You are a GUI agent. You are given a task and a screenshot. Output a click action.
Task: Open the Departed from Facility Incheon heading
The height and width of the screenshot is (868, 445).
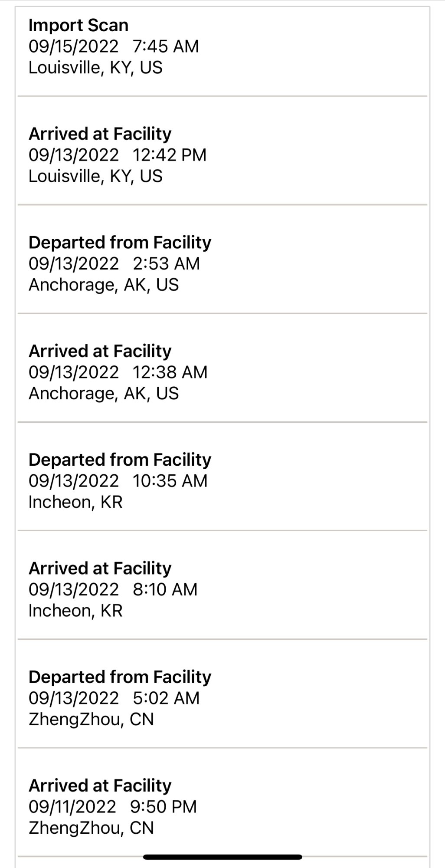120,459
